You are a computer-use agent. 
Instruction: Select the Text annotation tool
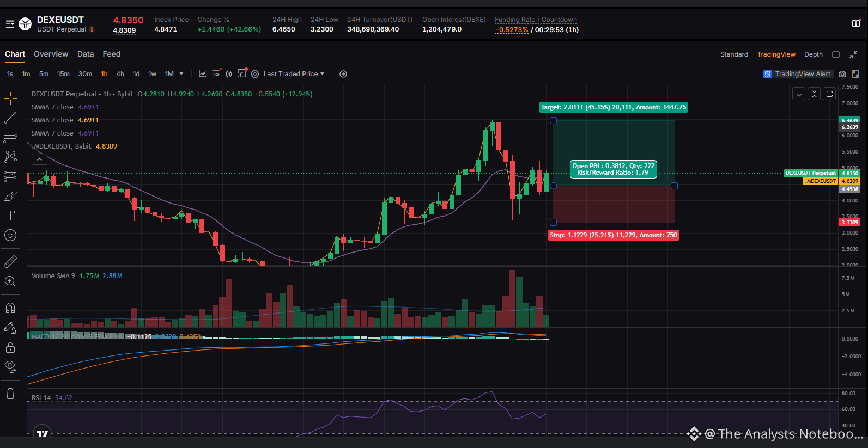point(10,216)
